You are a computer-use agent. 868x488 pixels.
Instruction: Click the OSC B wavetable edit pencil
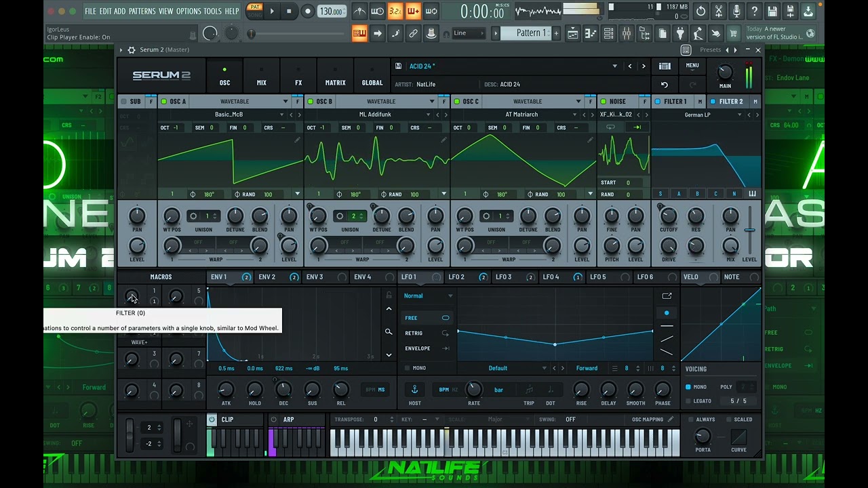coord(443,140)
